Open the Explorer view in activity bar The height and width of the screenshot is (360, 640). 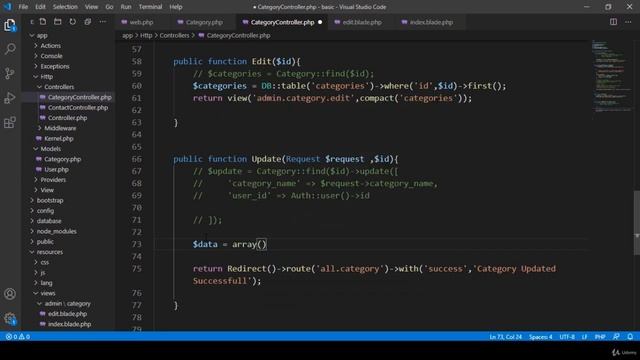pos(10,25)
